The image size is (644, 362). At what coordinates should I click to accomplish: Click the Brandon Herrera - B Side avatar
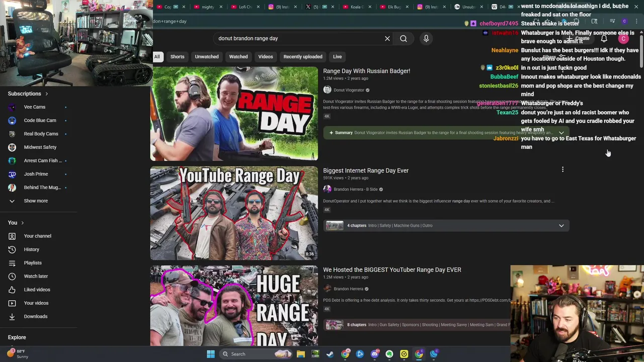point(328,189)
